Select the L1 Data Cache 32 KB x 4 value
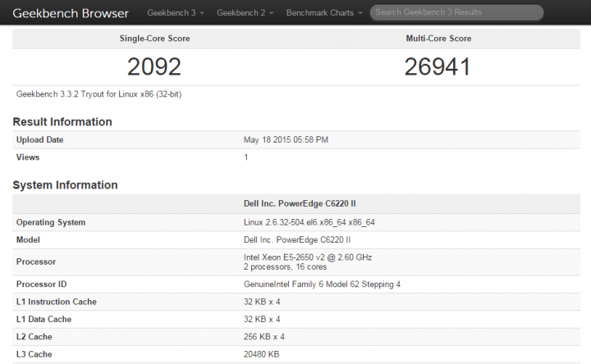 click(262, 319)
